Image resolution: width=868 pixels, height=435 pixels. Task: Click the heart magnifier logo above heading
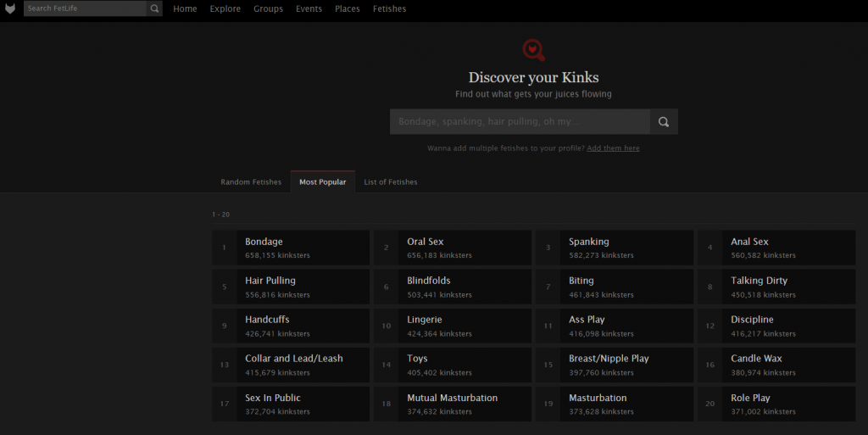point(534,50)
